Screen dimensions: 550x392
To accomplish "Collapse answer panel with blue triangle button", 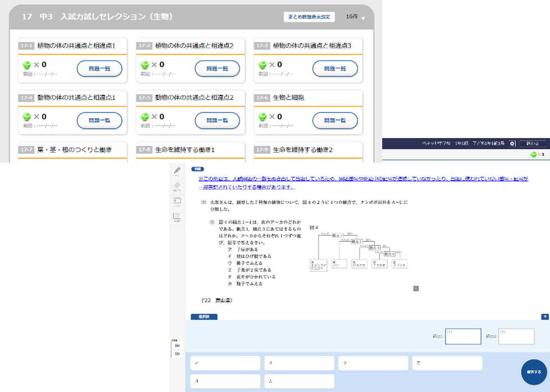I will coord(545,317).
